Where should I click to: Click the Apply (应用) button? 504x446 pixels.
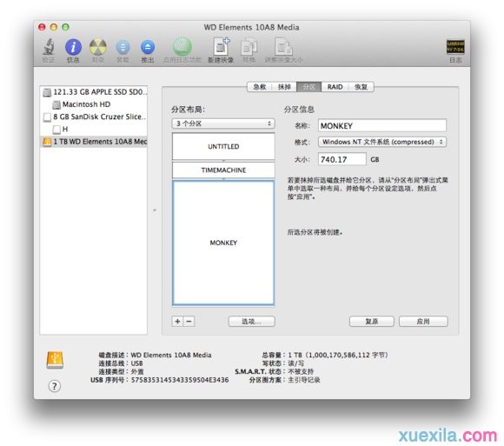pyautogui.click(x=423, y=321)
